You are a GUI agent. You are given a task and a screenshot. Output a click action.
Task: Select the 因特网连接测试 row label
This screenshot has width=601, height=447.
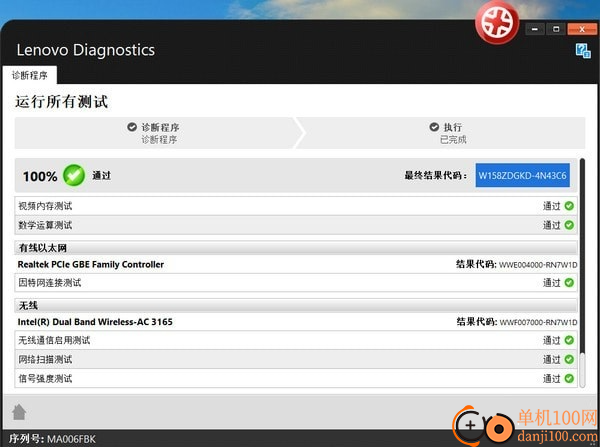tap(50, 283)
